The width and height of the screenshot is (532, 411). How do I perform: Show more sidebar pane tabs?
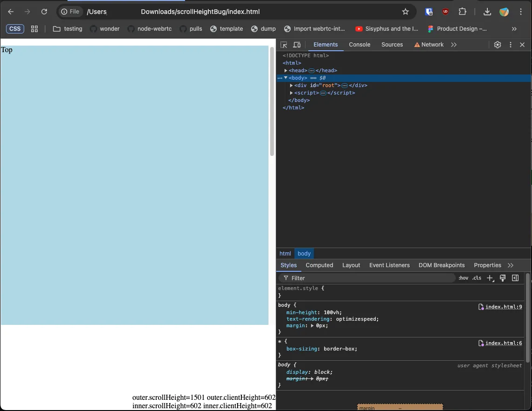(x=510, y=265)
